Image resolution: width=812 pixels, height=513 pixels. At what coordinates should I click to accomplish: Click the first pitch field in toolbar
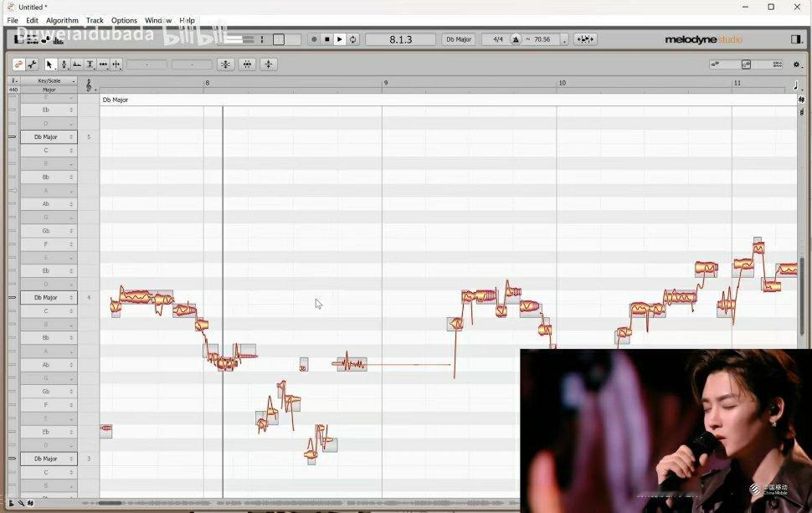click(147, 64)
